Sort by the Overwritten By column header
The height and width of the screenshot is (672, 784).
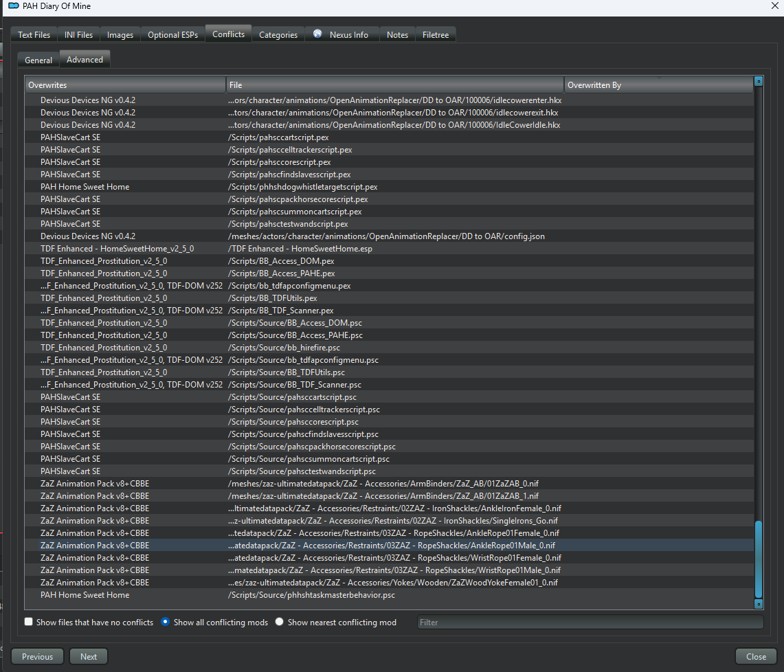658,85
